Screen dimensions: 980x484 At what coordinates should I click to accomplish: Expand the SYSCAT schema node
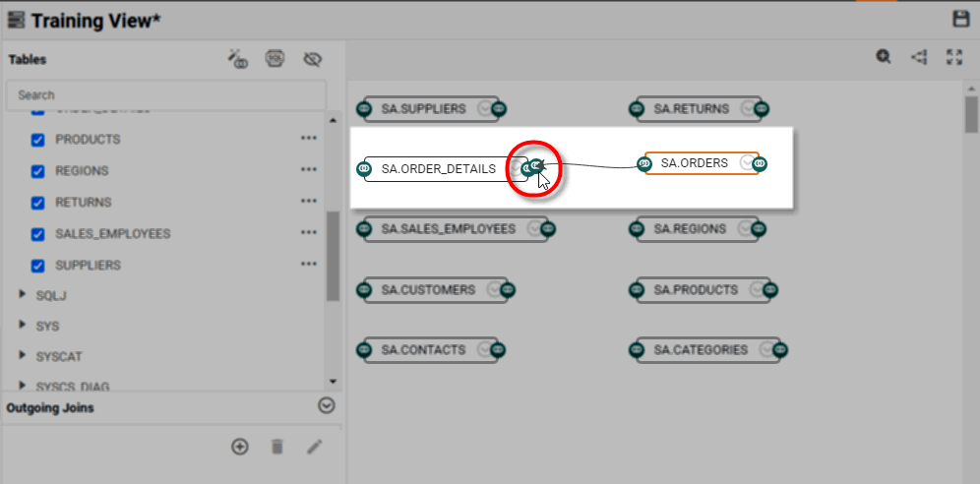tap(23, 355)
